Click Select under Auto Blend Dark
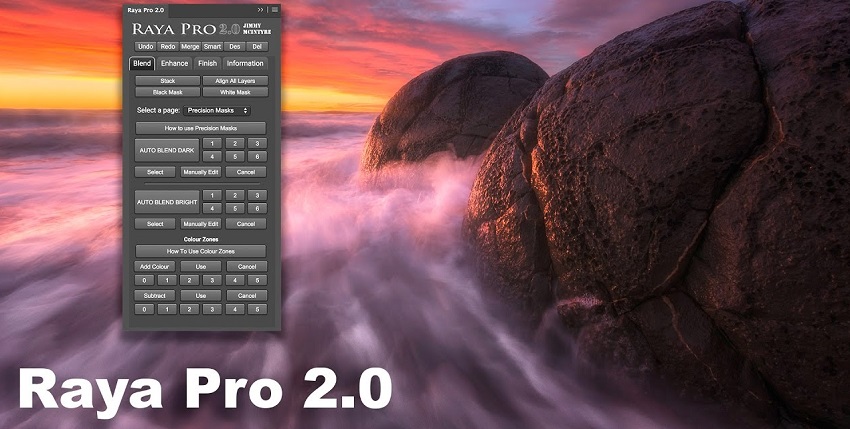Screen dimensions: 850x429 click(x=155, y=172)
